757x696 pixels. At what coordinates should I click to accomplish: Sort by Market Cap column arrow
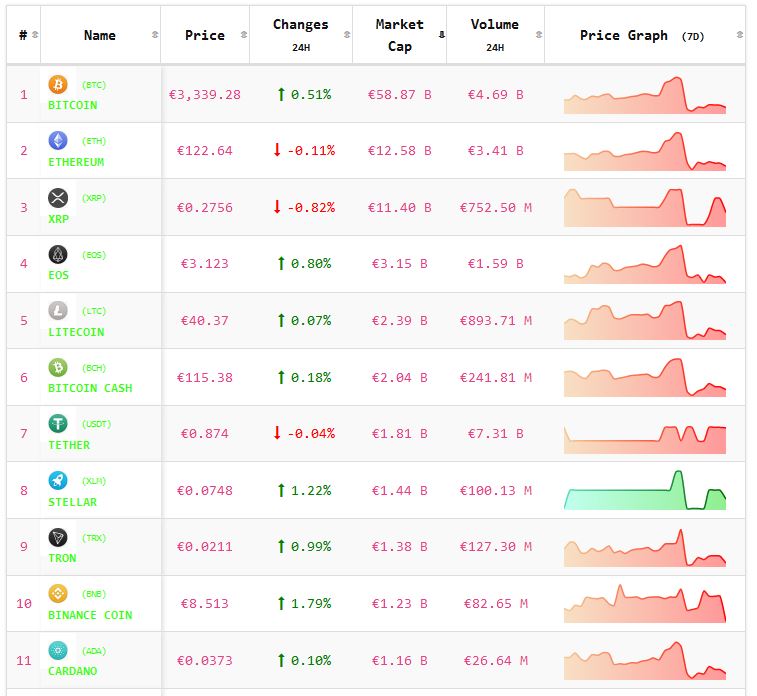tap(442, 35)
